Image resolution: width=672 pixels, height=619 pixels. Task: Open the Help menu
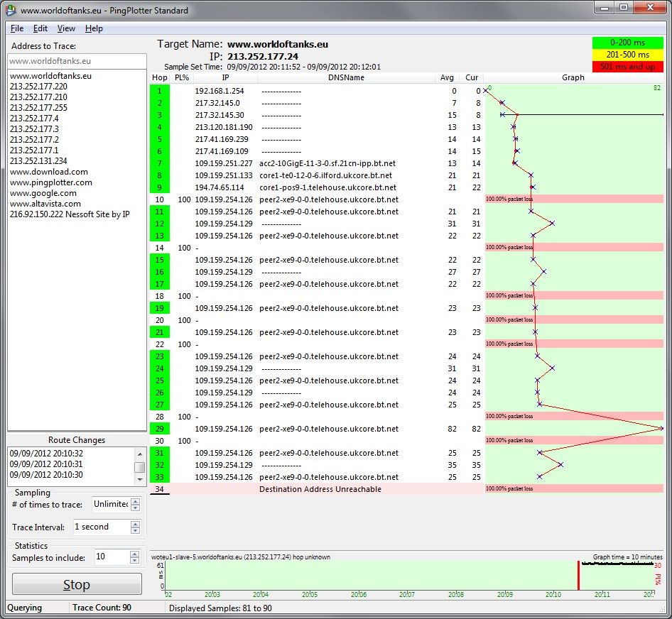click(94, 28)
